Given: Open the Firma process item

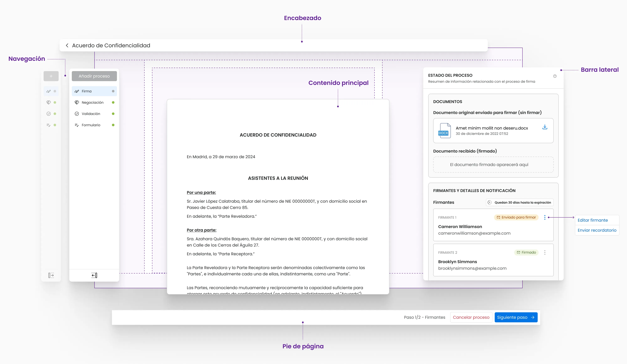Looking at the screenshot, I should [x=94, y=91].
